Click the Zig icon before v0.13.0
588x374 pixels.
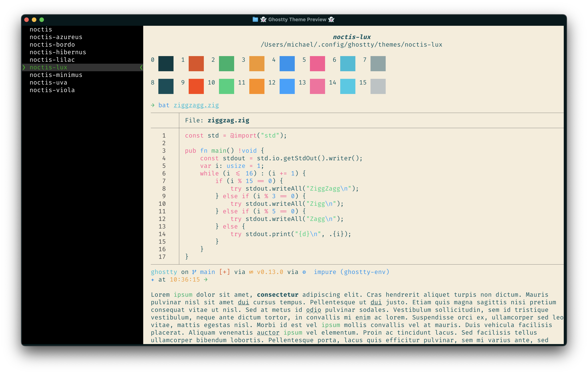(251, 272)
